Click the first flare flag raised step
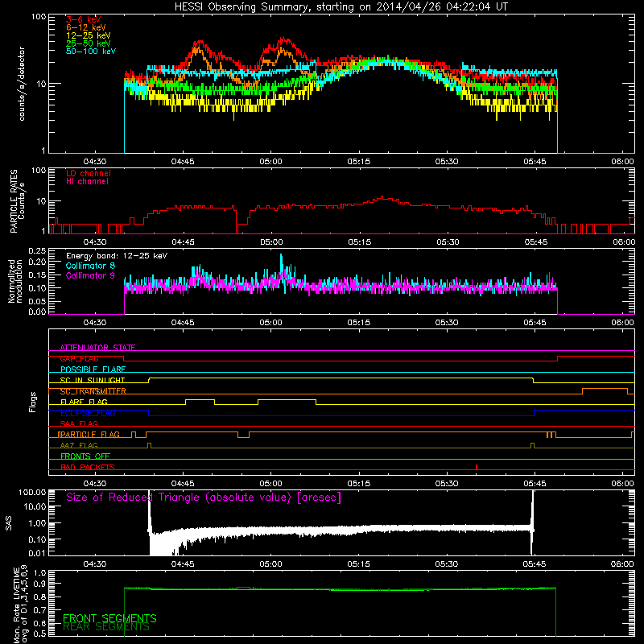644x644 pixels. point(200,400)
